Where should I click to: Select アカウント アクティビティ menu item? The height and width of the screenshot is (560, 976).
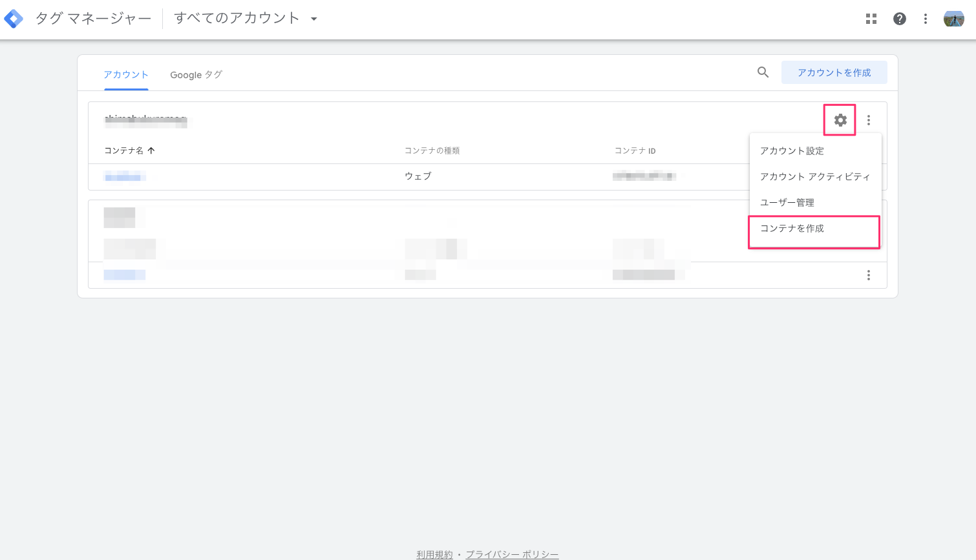(x=814, y=176)
